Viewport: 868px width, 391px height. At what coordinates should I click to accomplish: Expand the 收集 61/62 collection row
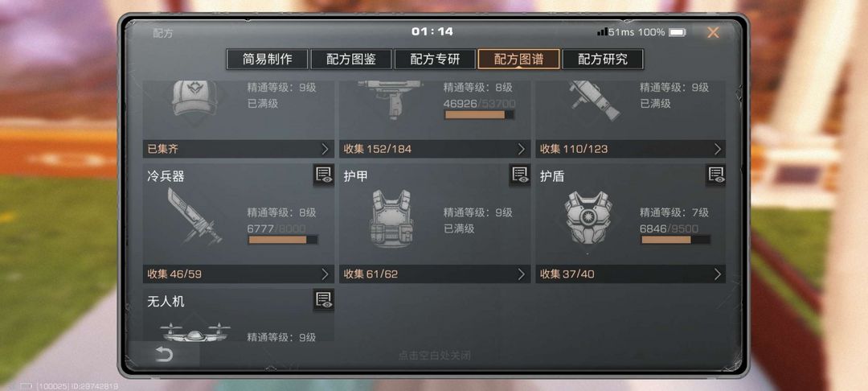pyautogui.click(x=435, y=274)
